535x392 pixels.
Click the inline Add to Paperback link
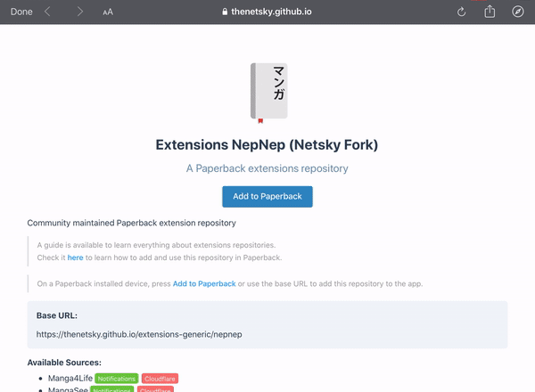(204, 283)
